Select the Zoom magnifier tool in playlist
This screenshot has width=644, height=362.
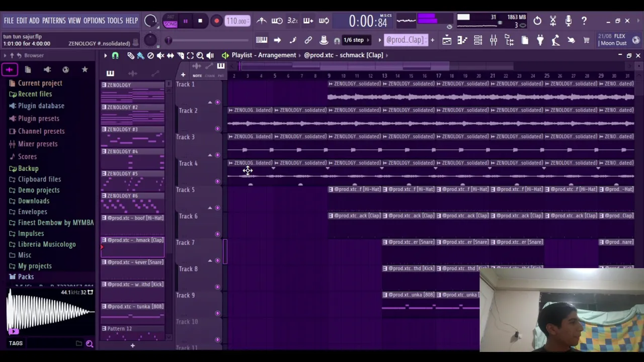coord(200,55)
